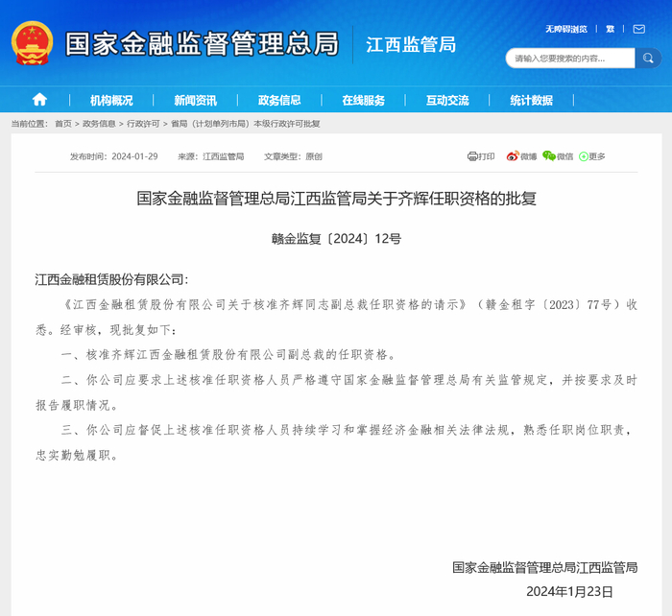The width and height of the screenshot is (672, 616).
Task: Go to 首页 in breadcrumb
Action: click(x=63, y=124)
